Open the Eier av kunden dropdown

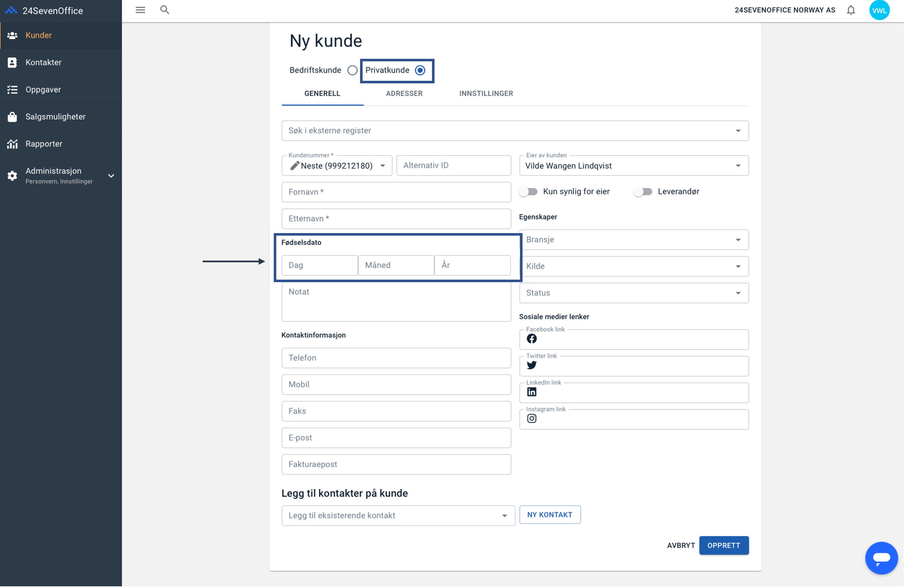point(633,166)
